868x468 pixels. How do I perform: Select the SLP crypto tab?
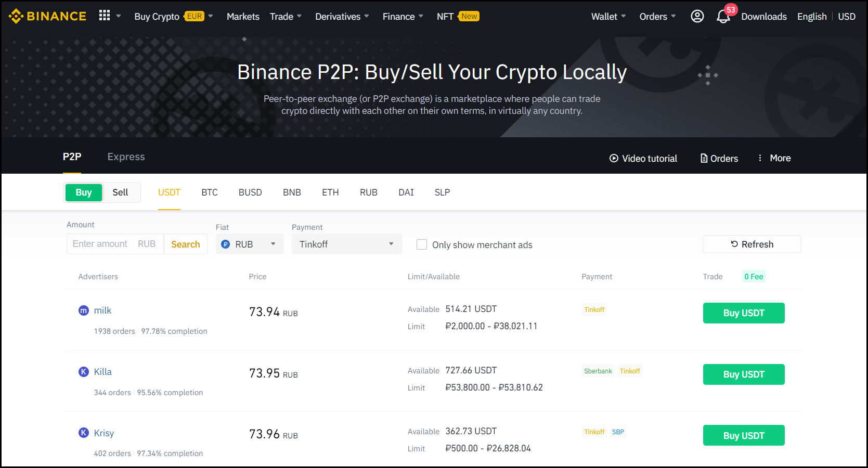pos(442,192)
